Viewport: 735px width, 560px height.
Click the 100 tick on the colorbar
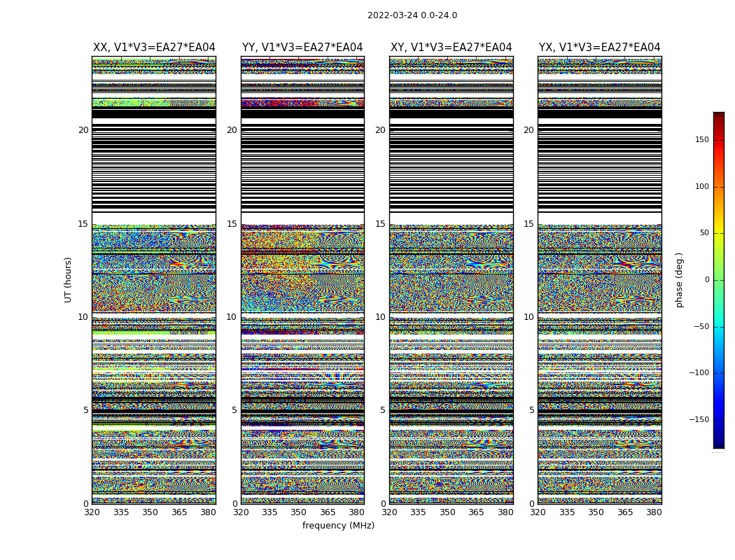click(702, 186)
